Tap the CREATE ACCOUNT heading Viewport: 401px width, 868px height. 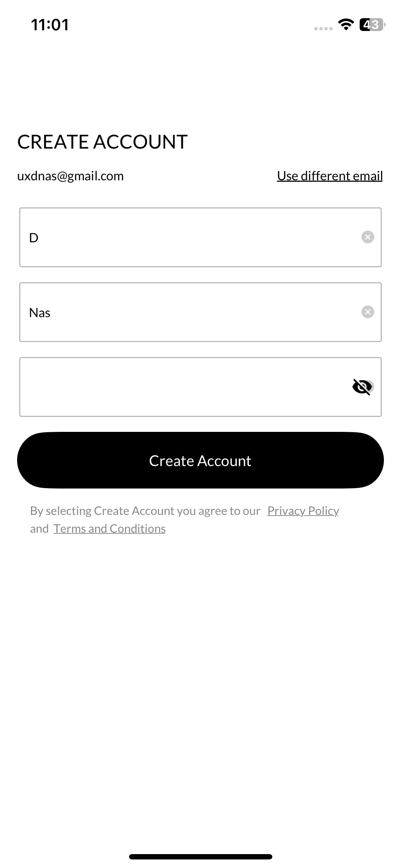(102, 142)
